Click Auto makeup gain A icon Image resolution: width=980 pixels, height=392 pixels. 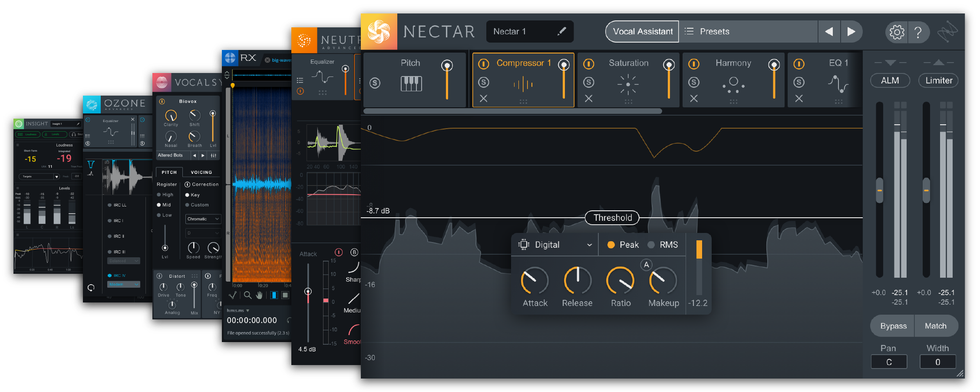point(646,265)
